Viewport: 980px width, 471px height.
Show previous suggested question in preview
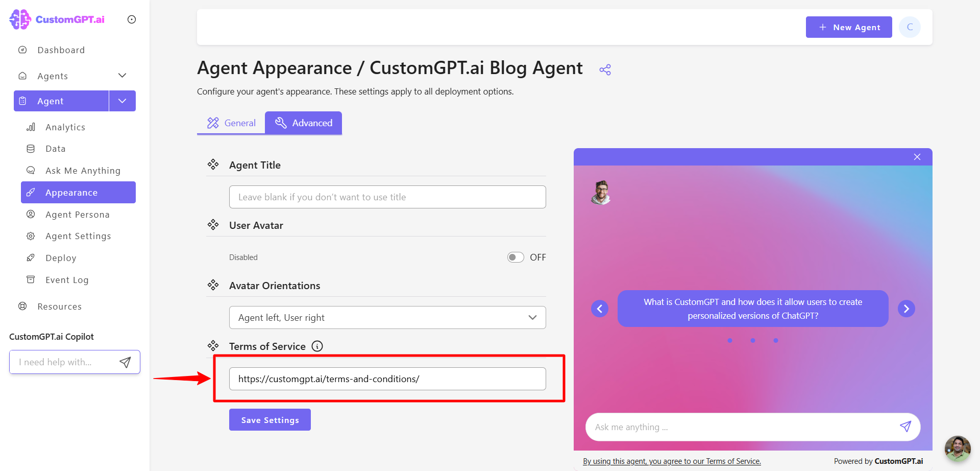pyautogui.click(x=600, y=309)
